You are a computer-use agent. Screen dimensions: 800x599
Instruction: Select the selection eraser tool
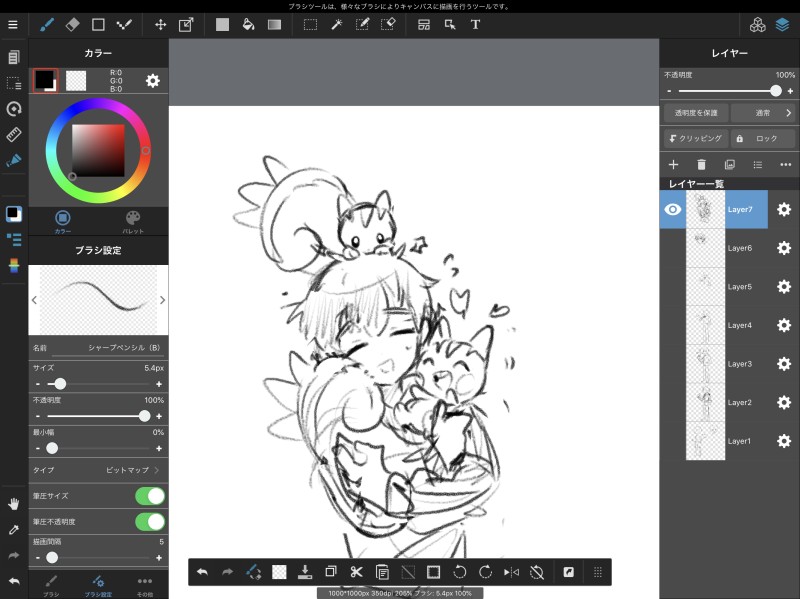click(x=388, y=24)
